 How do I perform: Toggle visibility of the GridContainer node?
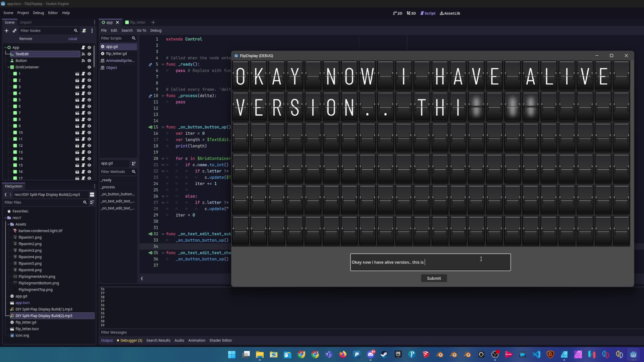coord(89,67)
